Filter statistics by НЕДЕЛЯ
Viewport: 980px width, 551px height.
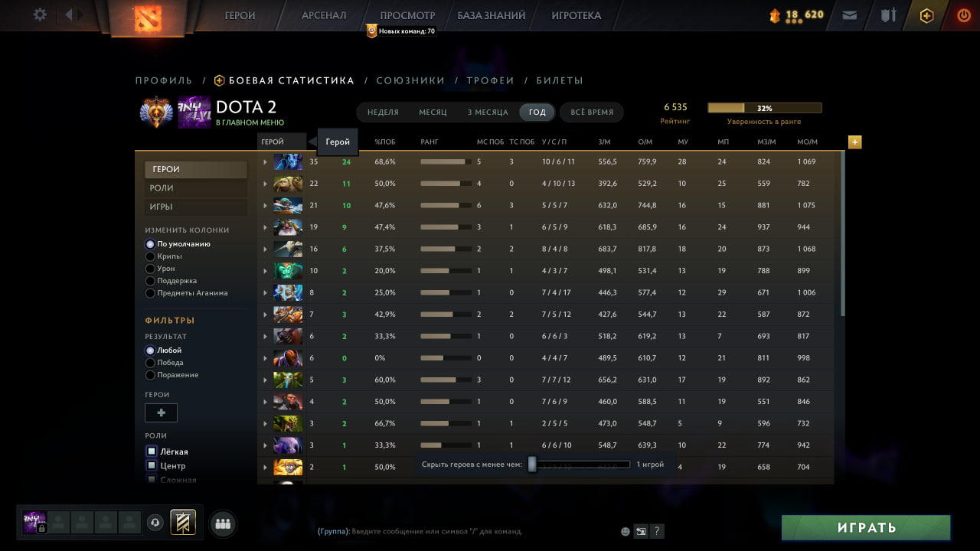pos(383,112)
